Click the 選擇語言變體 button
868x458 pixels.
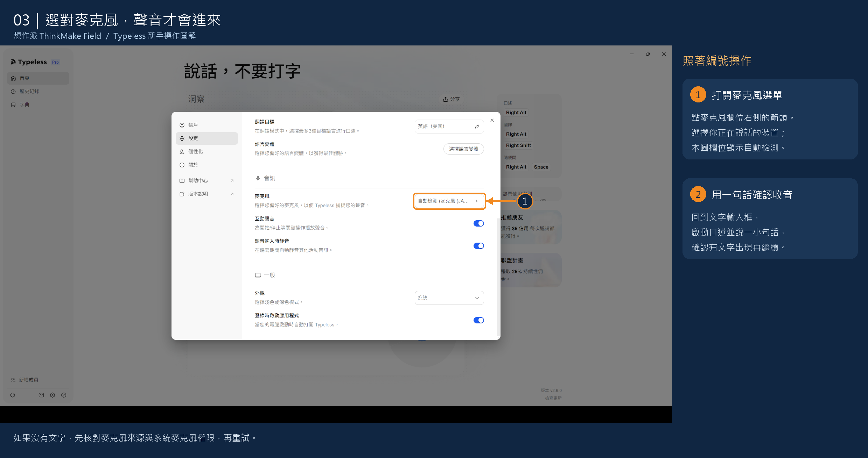463,149
